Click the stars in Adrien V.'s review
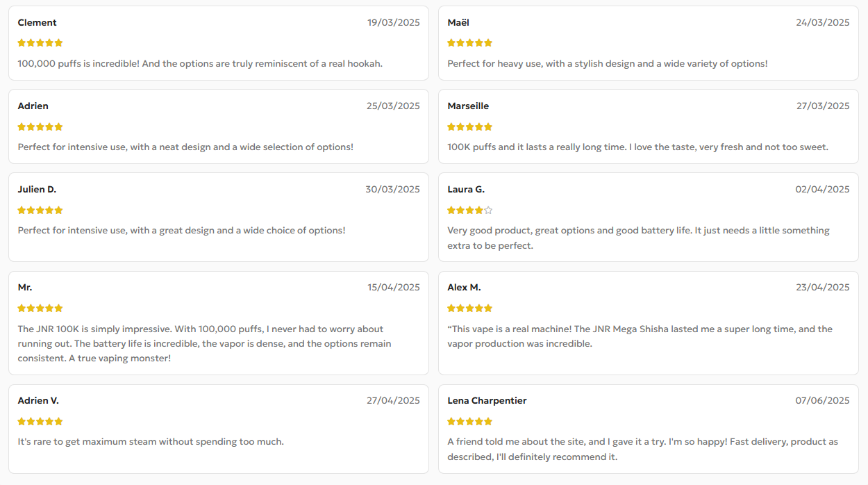 tap(40, 422)
